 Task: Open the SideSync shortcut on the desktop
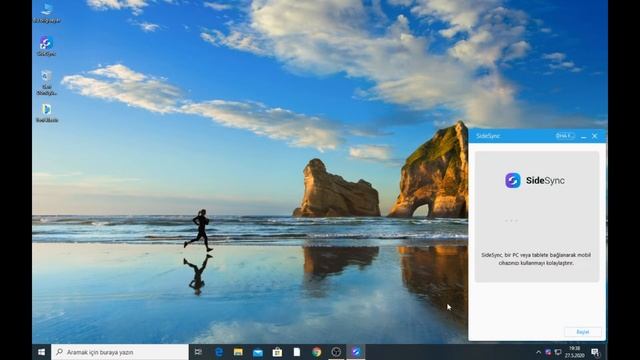tap(47, 46)
